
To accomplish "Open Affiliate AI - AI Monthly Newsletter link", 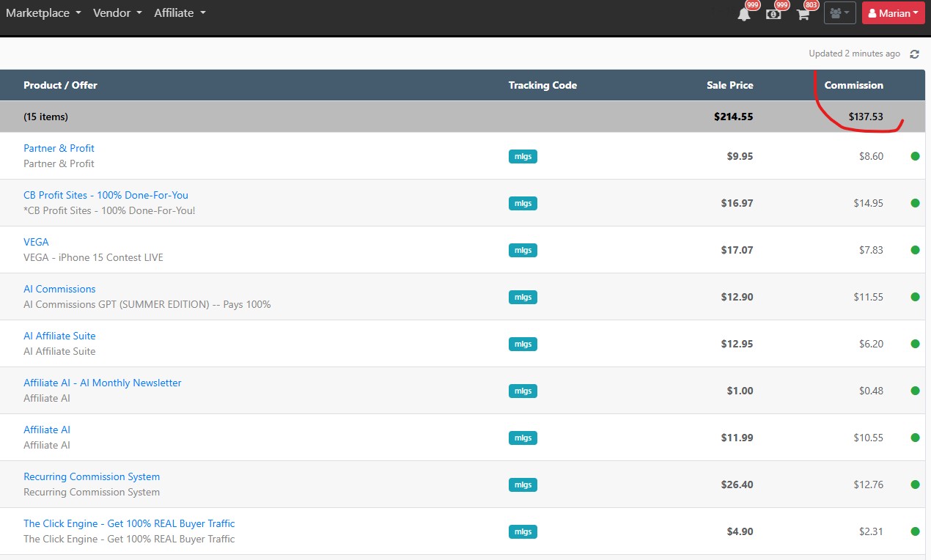I will coord(103,383).
